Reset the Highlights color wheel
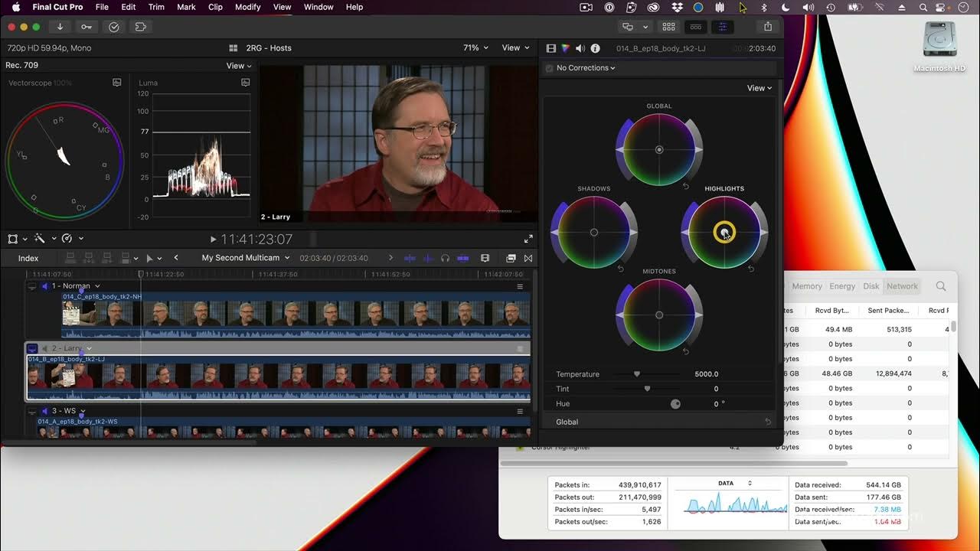This screenshot has height=551, width=980. [x=751, y=269]
